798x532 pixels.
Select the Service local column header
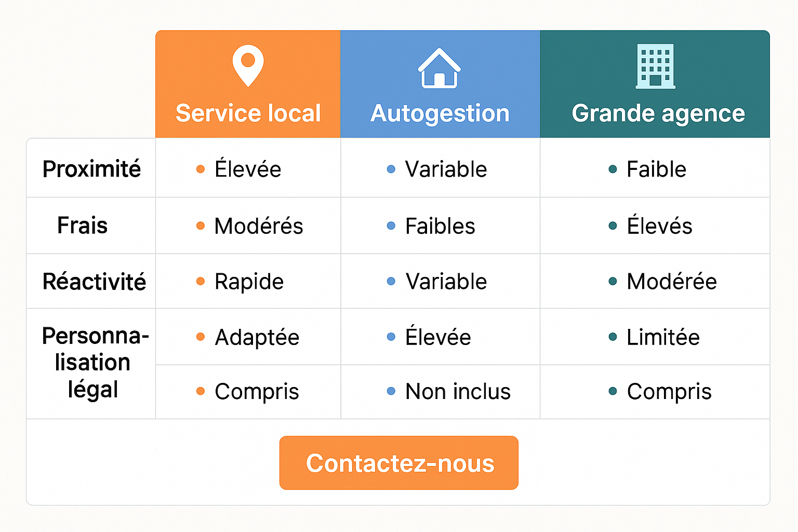click(248, 113)
